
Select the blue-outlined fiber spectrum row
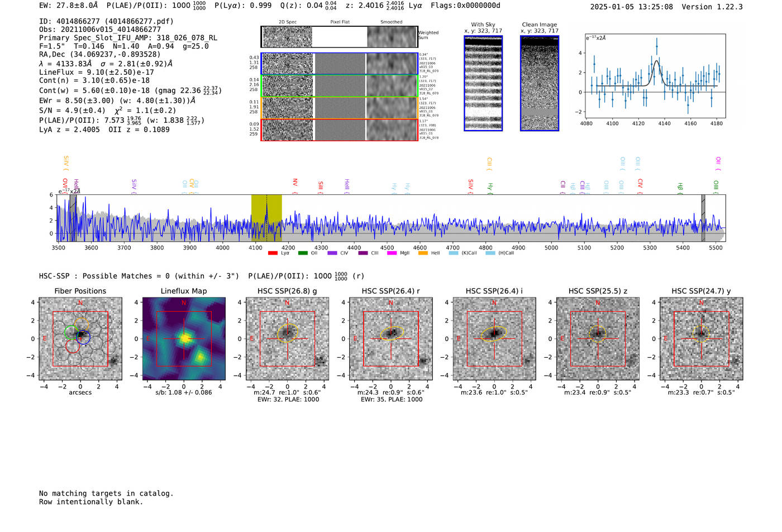pyautogui.click(x=339, y=64)
